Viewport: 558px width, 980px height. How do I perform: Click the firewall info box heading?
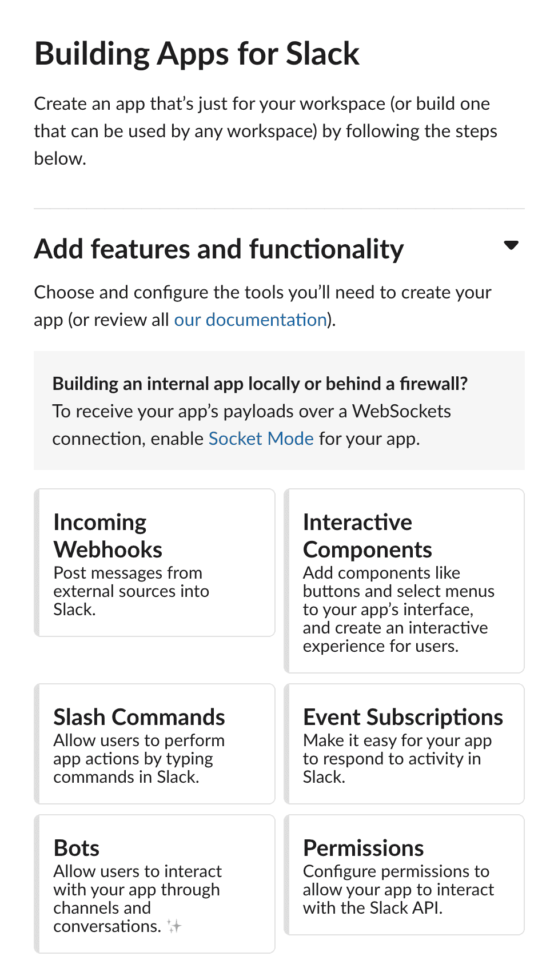pyautogui.click(x=260, y=384)
